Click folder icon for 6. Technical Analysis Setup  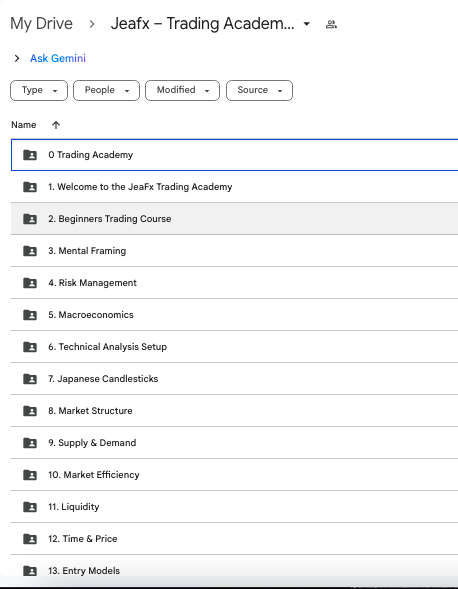click(30, 347)
